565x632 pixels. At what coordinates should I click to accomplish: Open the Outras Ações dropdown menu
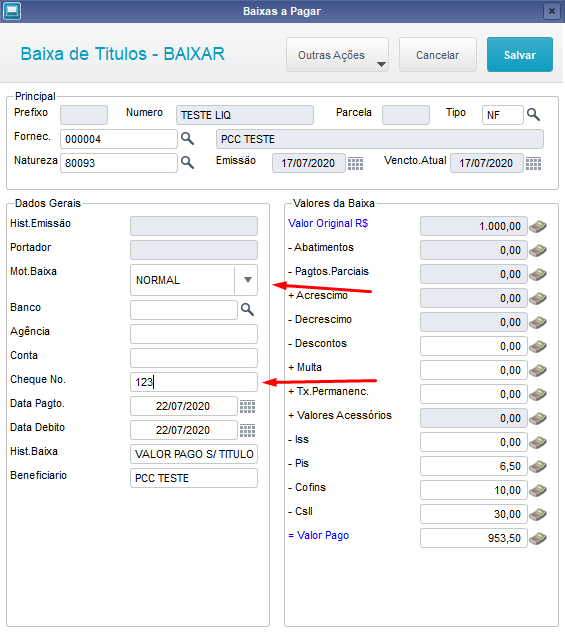337,55
